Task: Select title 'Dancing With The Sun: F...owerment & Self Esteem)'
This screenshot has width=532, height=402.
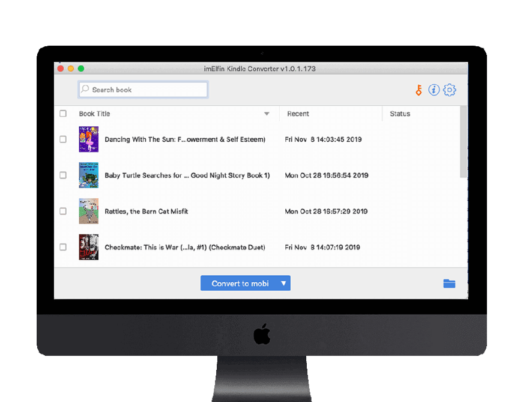Action: click(185, 139)
